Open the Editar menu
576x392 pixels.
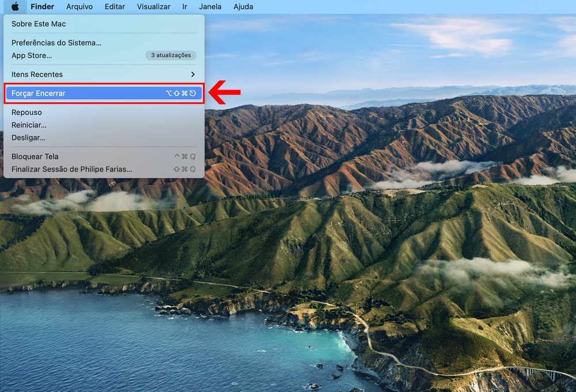115,6
